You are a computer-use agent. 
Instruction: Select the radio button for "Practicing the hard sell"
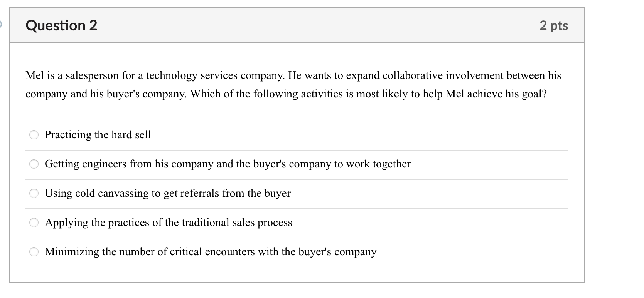pyautogui.click(x=34, y=135)
